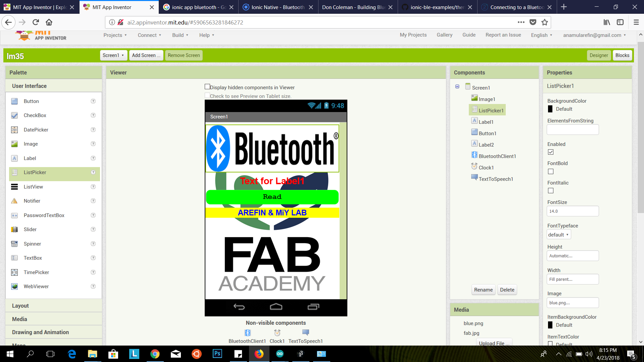The image size is (644, 362).
Task: Select the Slider palette icon
Action: (14, 229)
